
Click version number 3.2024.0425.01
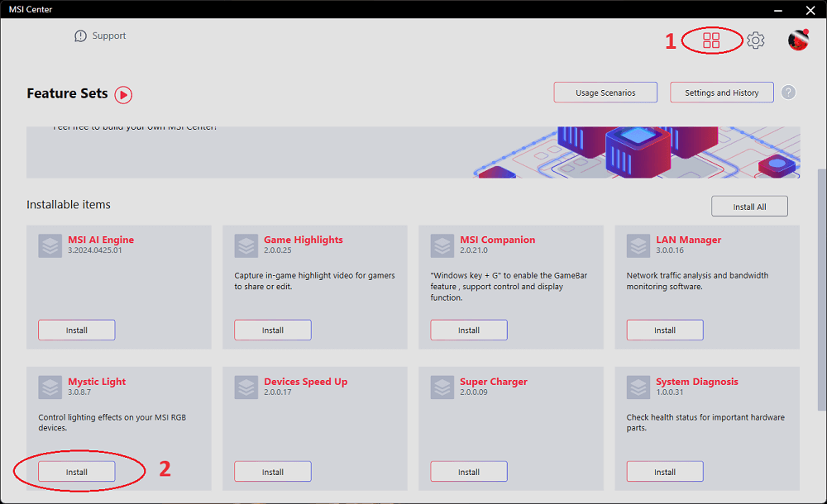pos(94,250)
